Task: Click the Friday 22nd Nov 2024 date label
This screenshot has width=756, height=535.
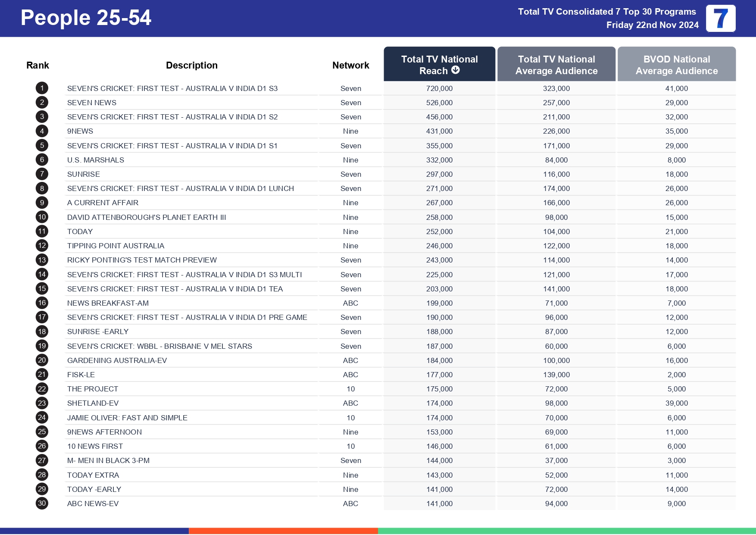Action: tap(652, 25)
